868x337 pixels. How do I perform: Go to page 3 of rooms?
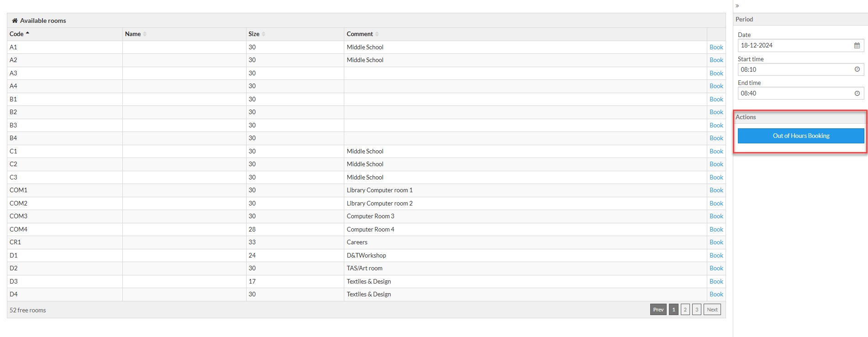pyautogui.click(x=697, y=310)
